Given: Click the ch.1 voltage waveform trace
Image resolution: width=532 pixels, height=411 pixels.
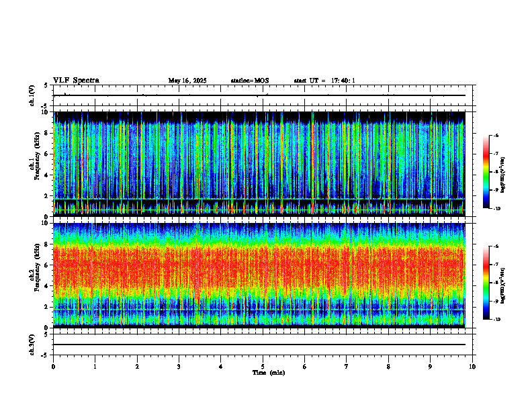Looking at the screenshot, I should (259, 95).
